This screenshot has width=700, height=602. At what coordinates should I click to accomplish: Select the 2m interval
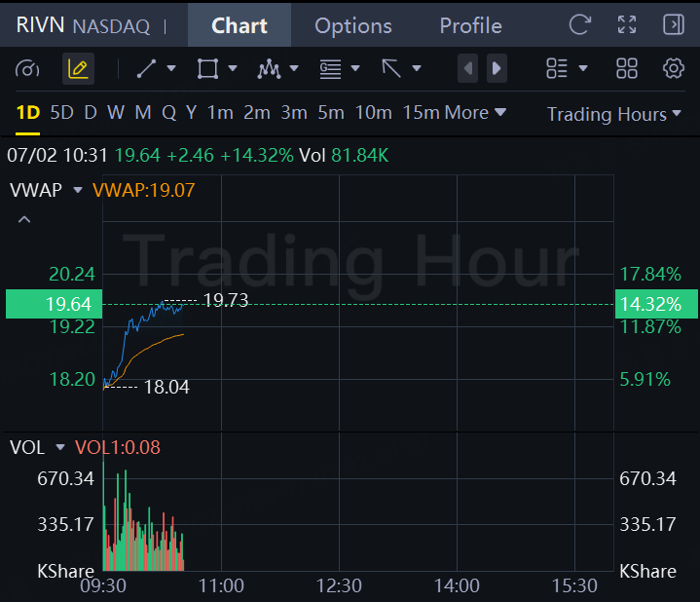pyautogui.click(x=257, y=113)
